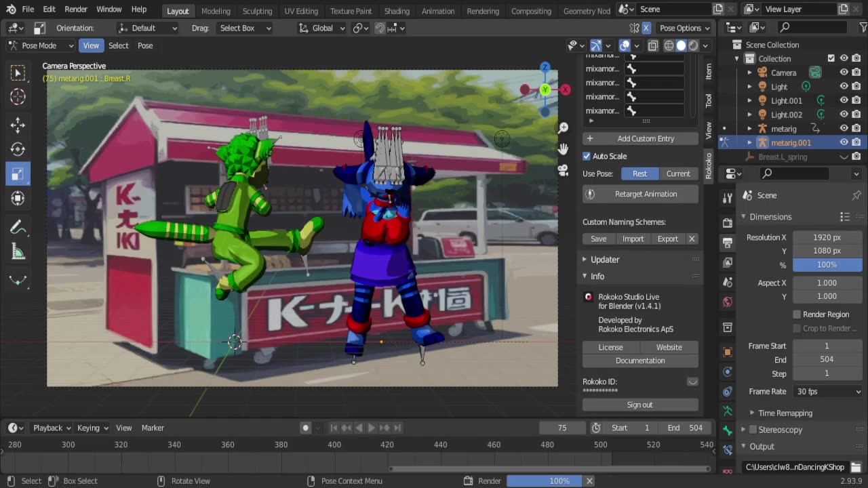Expand the Time Remapping panel

[785, 413]
